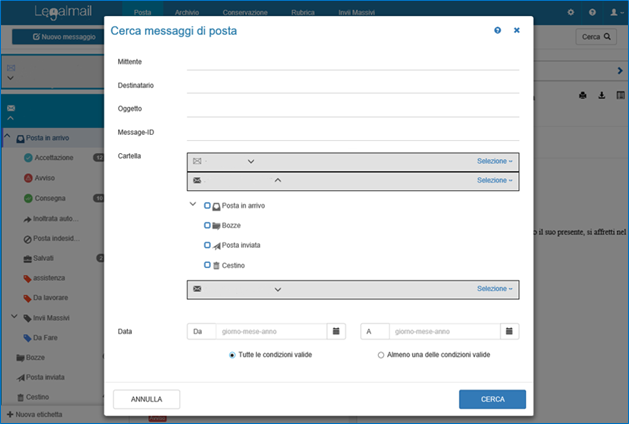Check the Posta in arrivo folder checkbox

[x=207, y=205]
